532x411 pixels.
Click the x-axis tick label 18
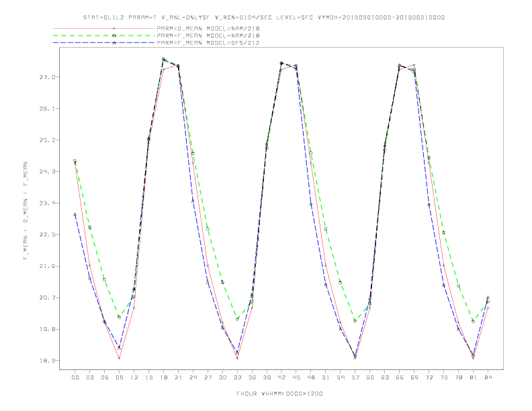(163, 377)
